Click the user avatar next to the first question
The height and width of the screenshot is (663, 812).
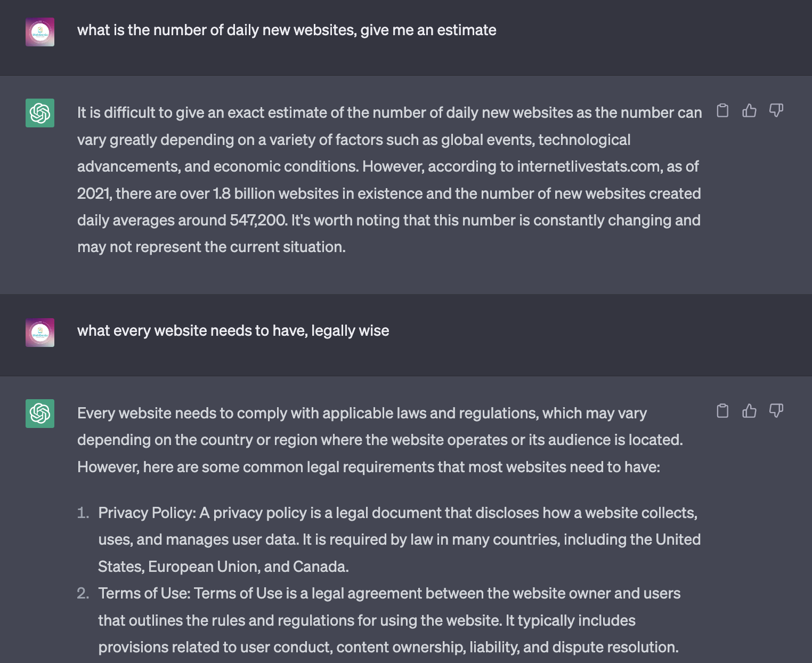[40, 32]
